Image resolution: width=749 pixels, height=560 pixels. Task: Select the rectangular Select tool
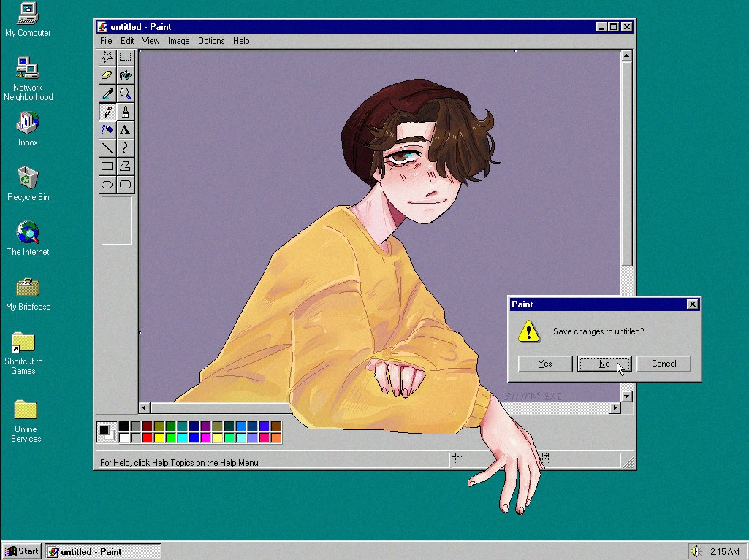coord(125,57)
